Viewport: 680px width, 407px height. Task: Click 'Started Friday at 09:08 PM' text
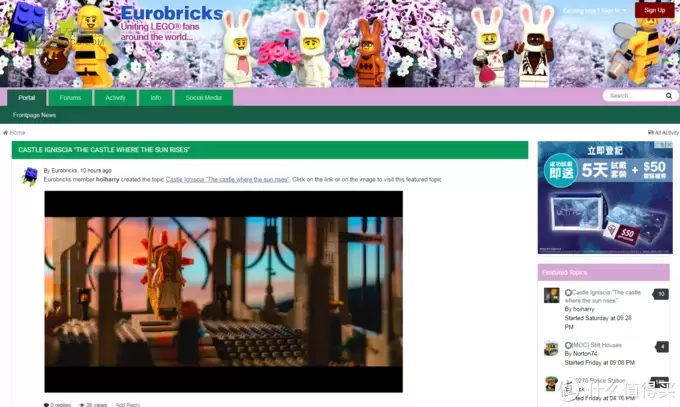pos(599,362)
